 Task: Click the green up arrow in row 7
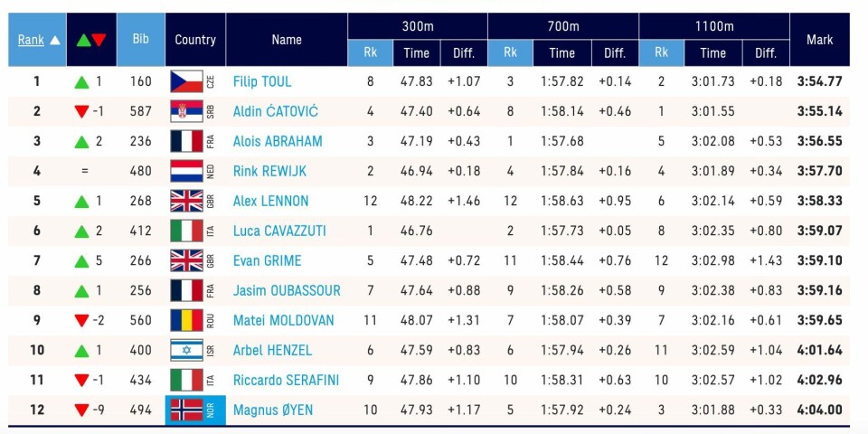click(x=82, y=260)
